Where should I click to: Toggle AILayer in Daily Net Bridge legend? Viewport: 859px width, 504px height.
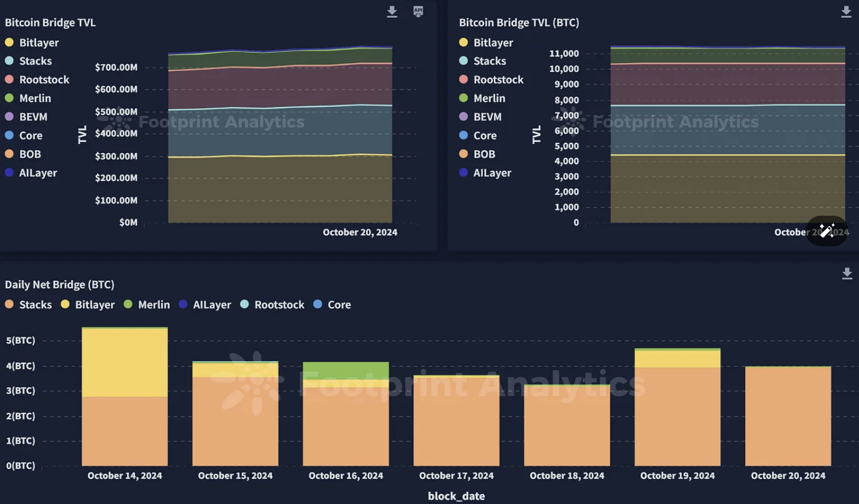pyautogui.click(x=205, y=304)
